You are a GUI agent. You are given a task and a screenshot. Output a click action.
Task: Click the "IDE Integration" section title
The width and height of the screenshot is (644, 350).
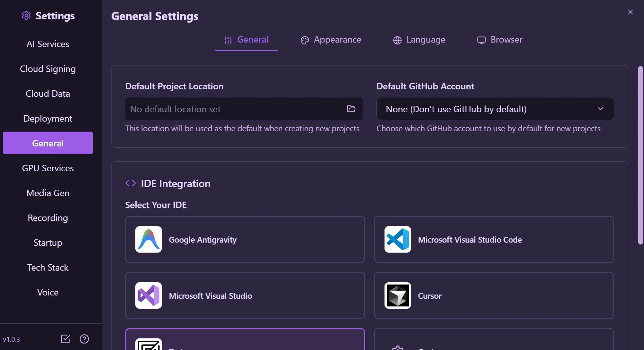coord(175,184)
